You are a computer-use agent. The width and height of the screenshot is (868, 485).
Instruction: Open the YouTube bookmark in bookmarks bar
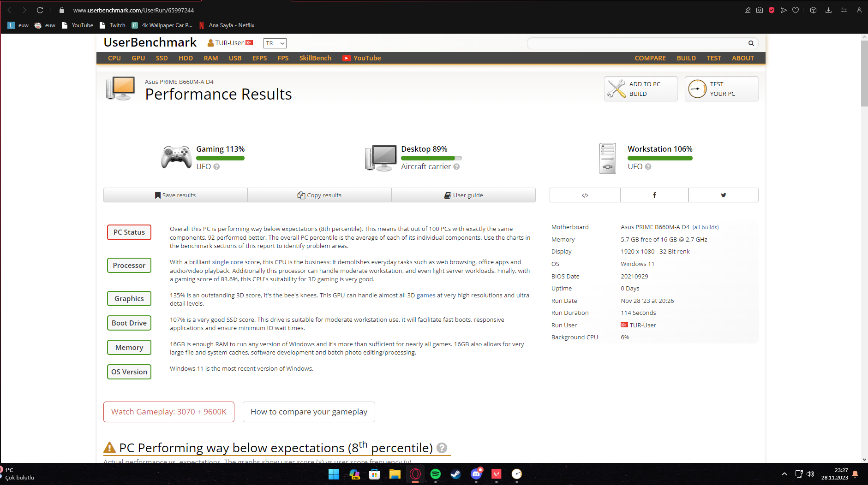tap(78, 25)
